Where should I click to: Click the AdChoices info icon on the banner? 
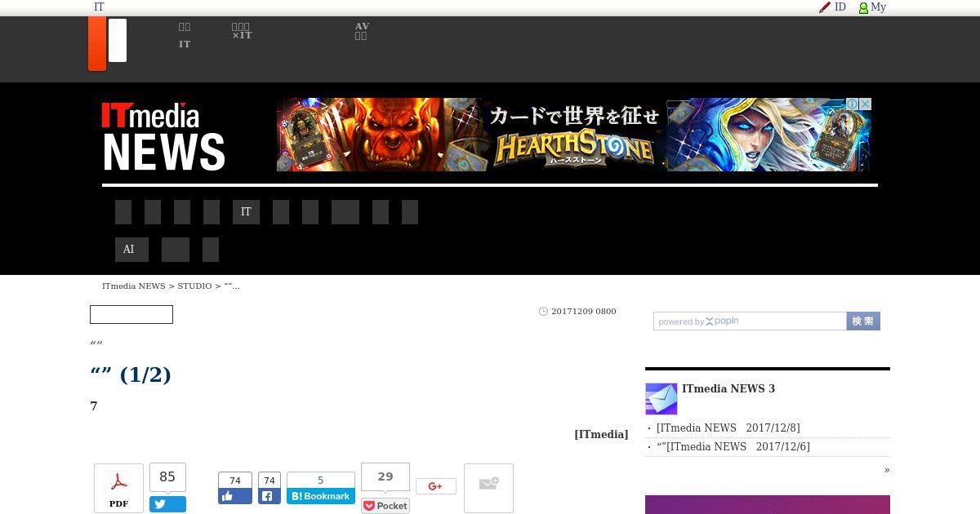[852, 104]
